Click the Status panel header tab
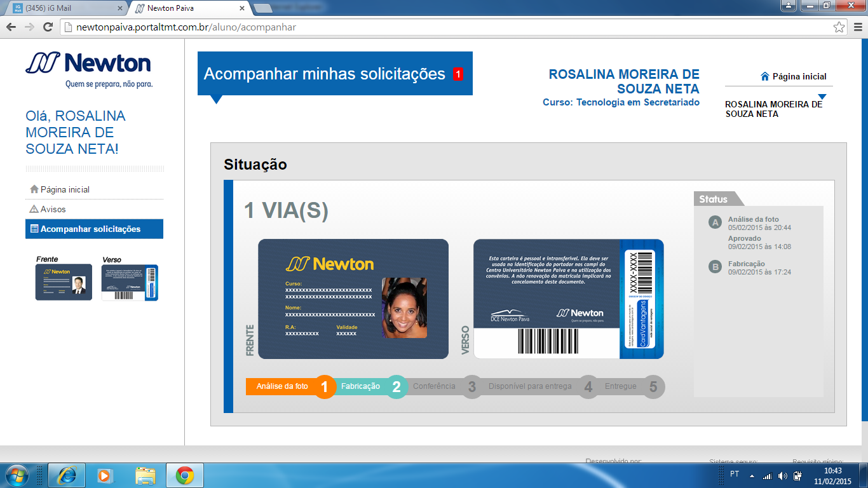 click(718, 199)
